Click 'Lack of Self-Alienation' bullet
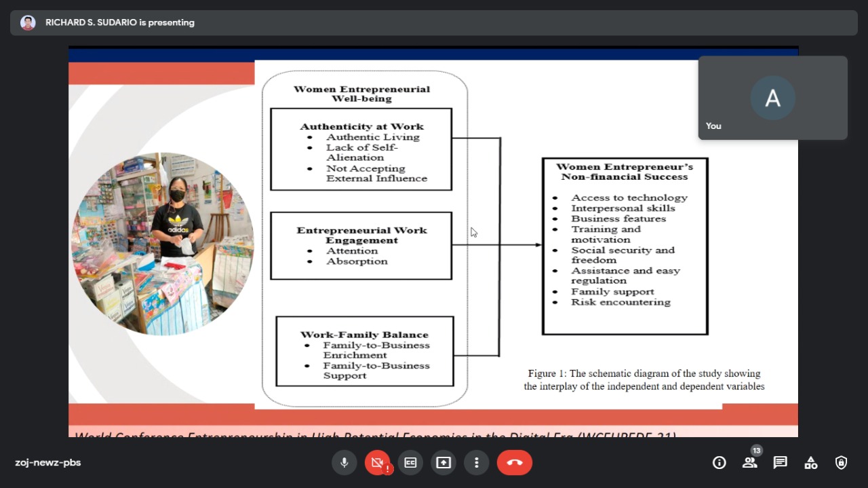The image size is (868, 488). [x=362, y=152]
